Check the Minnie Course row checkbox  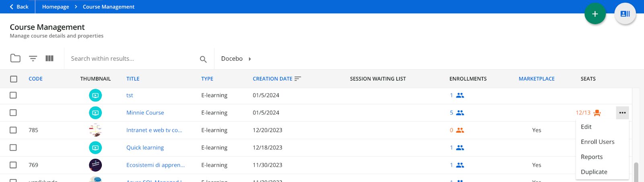(x=13, y=113)
